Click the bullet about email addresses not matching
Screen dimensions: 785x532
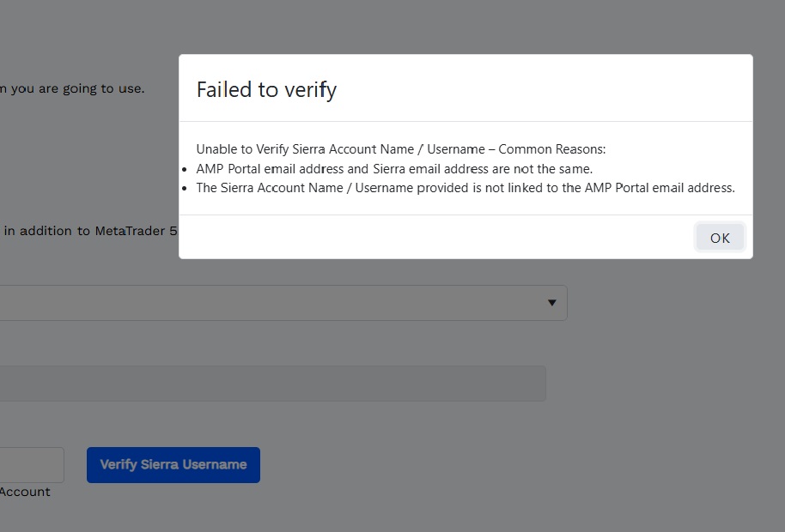394,169
